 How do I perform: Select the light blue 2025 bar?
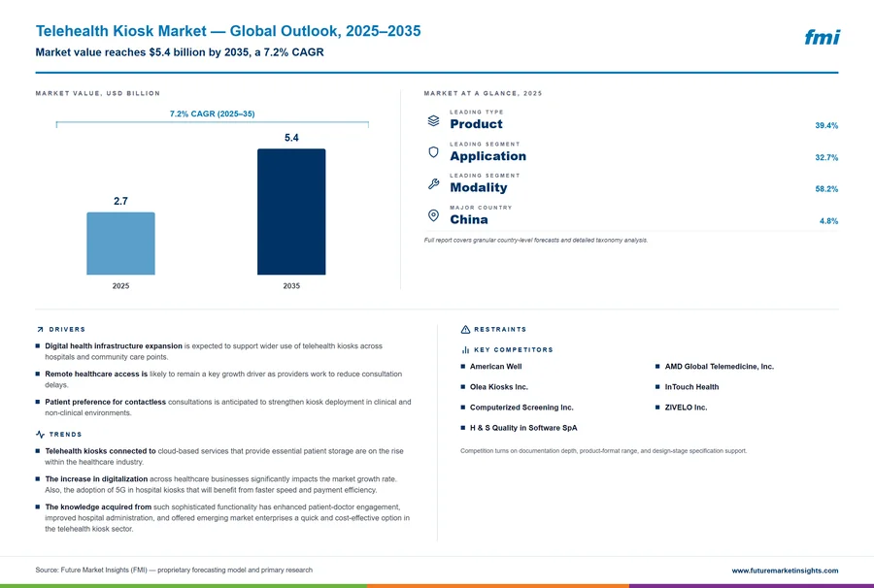(121, 244)
